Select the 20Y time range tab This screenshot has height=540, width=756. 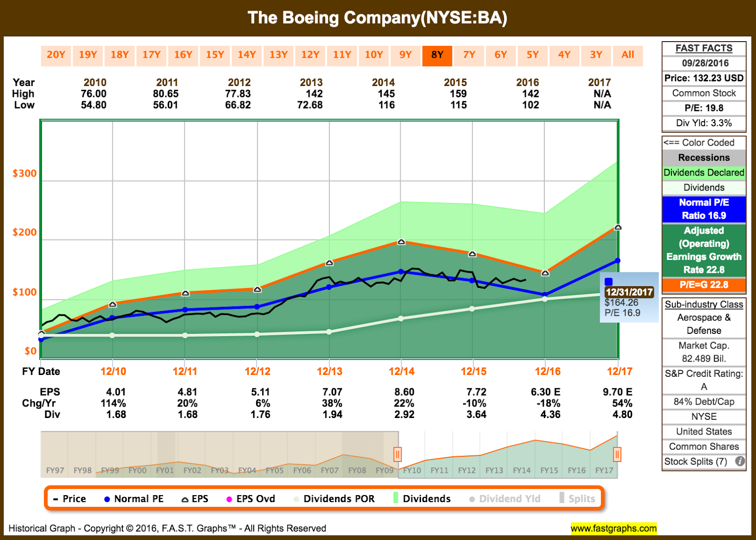56,56
